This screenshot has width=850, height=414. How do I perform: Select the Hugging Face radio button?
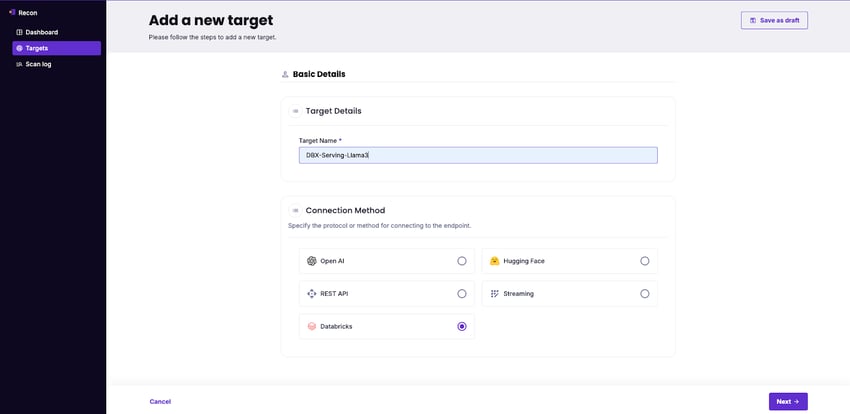[644, 261]
